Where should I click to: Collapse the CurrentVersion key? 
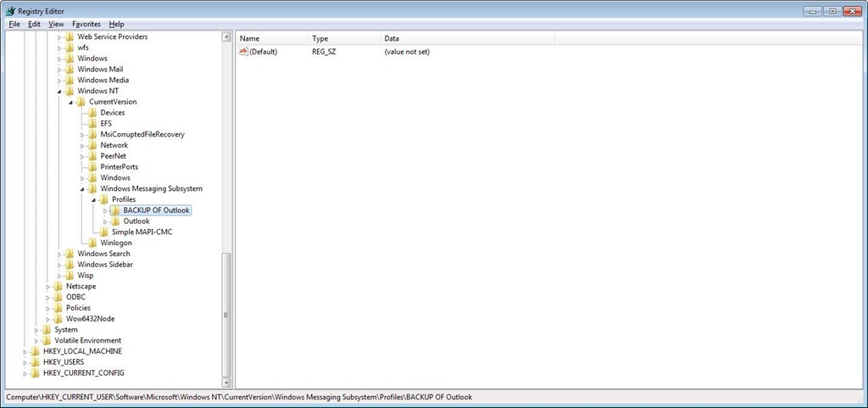point(71,103)
